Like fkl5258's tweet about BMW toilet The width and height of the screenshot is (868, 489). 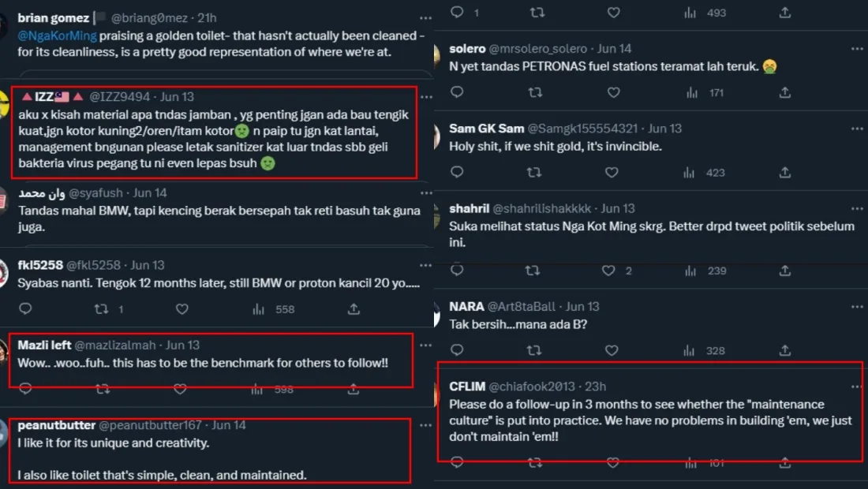coord(182,309)
